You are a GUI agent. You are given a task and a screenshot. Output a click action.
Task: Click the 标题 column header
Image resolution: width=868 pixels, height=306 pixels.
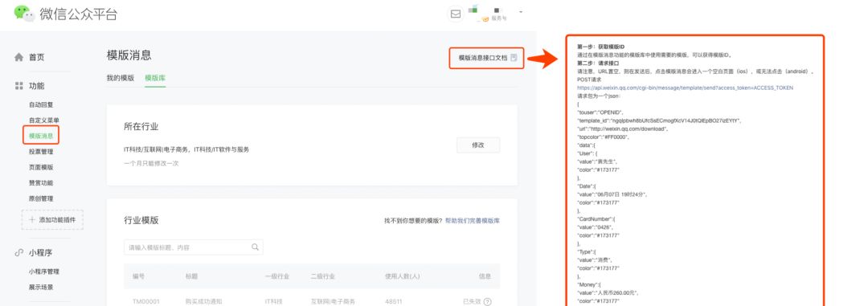191,276
